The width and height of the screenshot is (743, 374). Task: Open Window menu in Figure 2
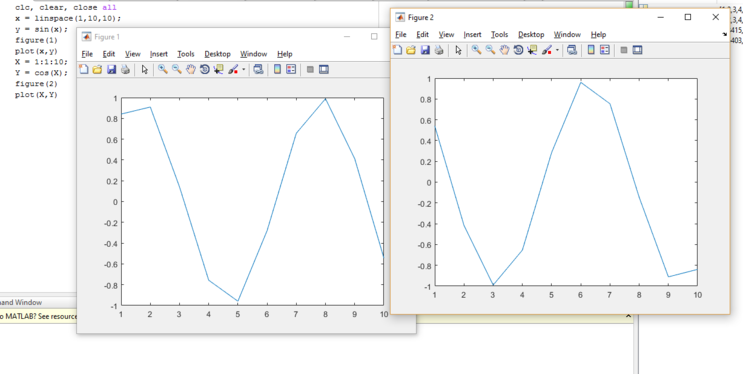567,35
